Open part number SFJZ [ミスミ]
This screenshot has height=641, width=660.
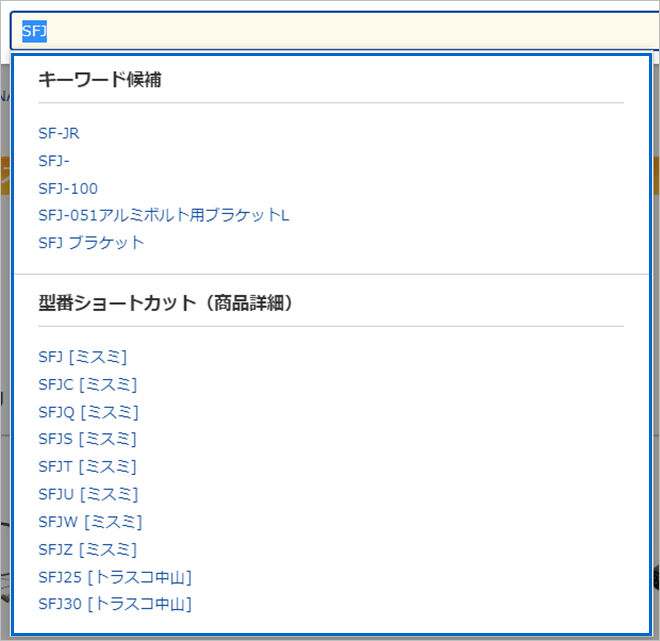pyautogui.click(x=88, y=550)
